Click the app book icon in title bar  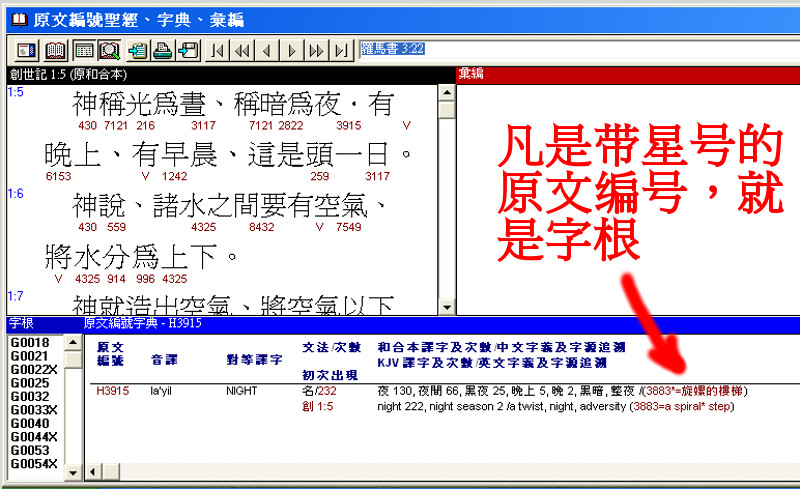tap(19, 19)
